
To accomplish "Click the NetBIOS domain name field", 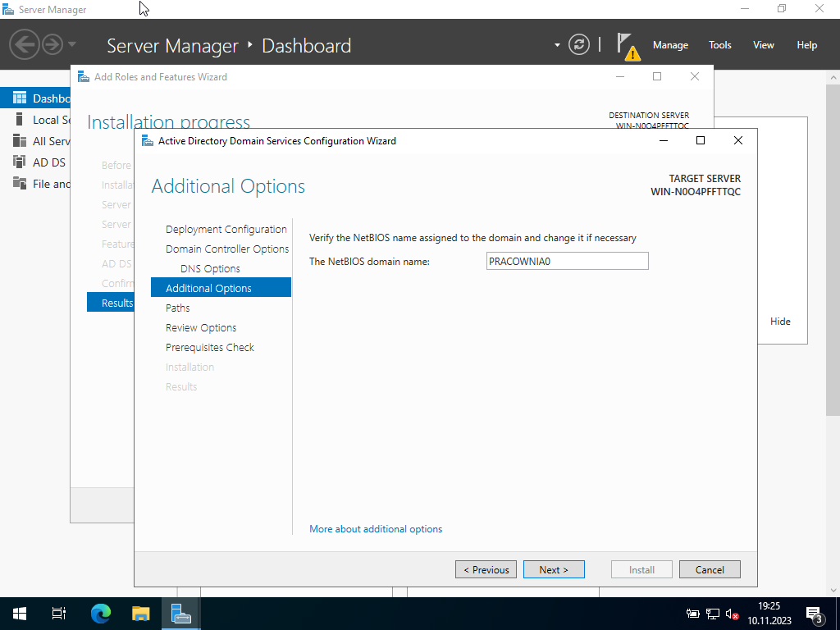I will point(568,262).
